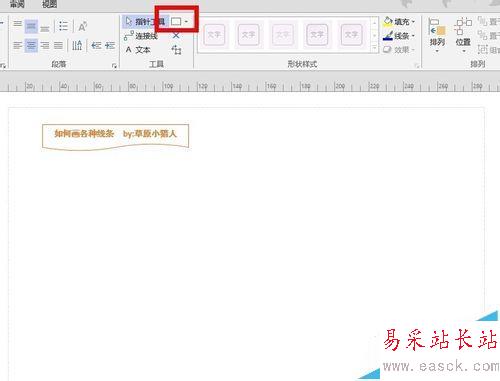Increase paragraph indent
The height and width of the screenshot is (381, 500).
[109, 45]
